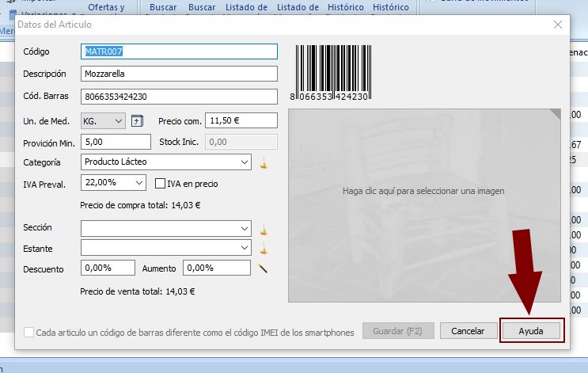Click the Código field MATR007
The image size is (588, 373).
pyautogui.click(x=180, y=51)
